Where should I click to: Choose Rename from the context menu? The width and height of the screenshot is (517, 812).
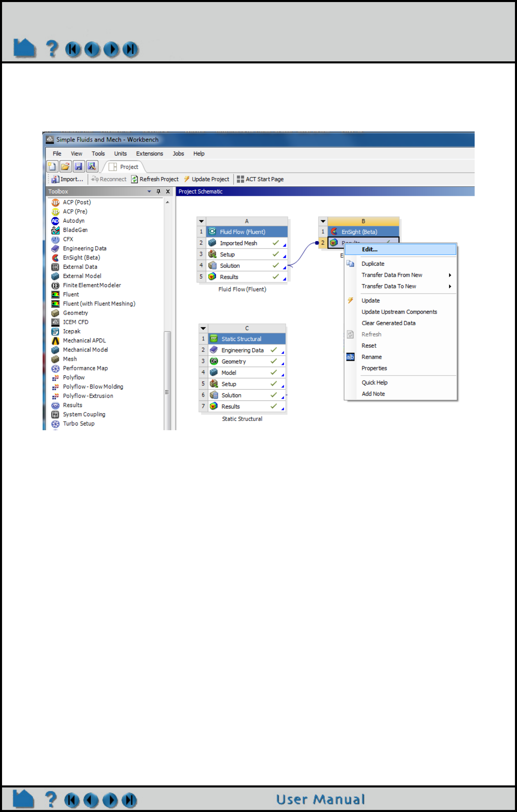click(x=401, y=357)
